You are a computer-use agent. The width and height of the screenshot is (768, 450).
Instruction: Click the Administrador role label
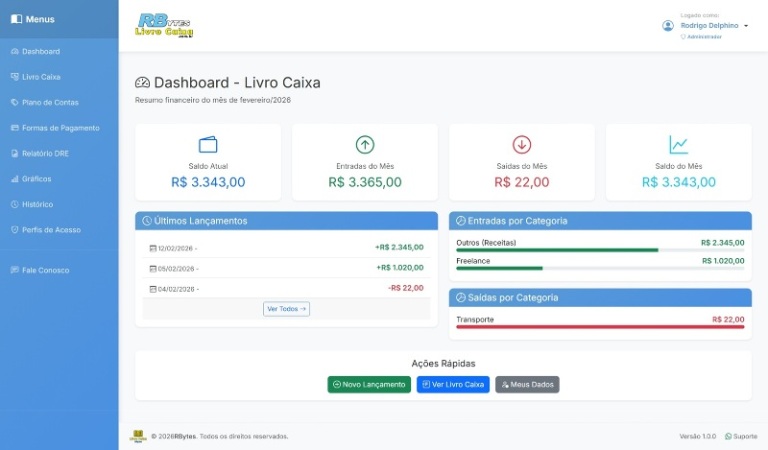tap(704, 37)
